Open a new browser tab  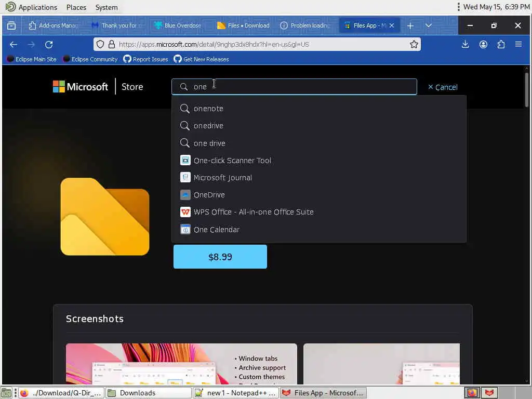pos(410,25)
